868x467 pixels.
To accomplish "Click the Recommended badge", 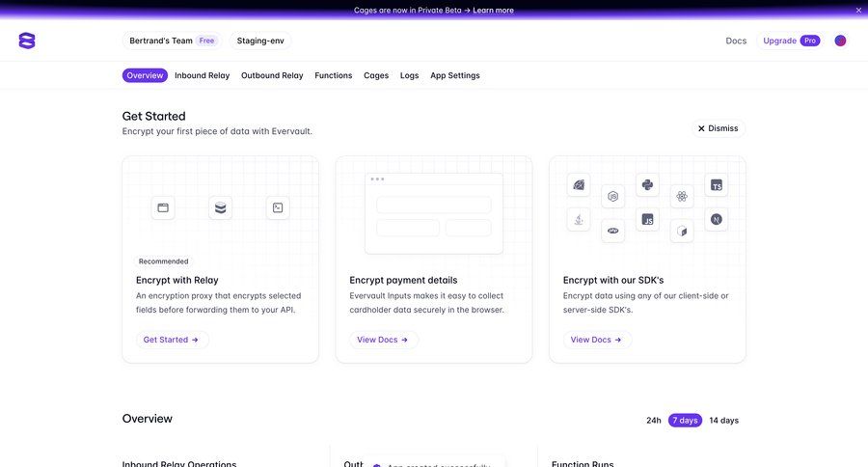I will tap(163, 261).
